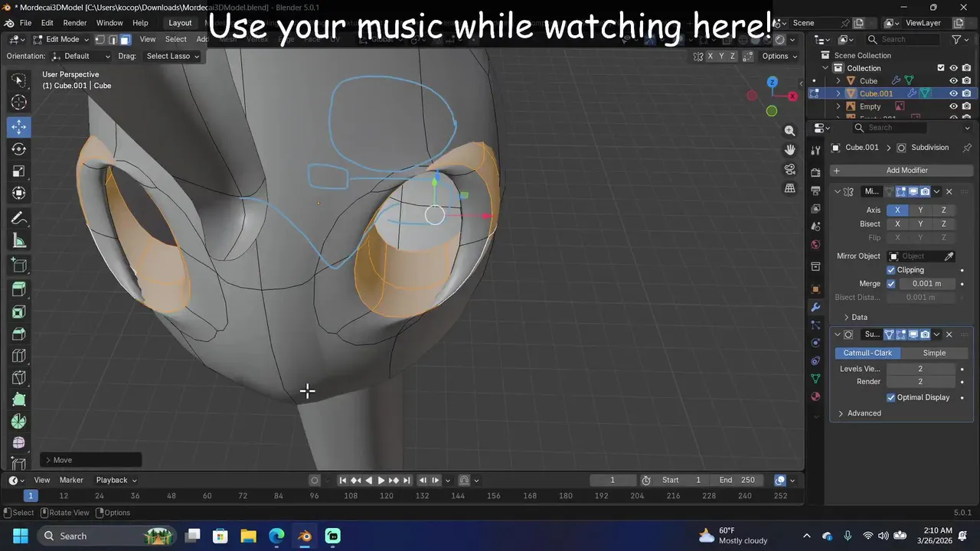The image size is (980, 551).
Task: Choose the Bevel tool
Action: pyautogui.click(x=19, y=334)
